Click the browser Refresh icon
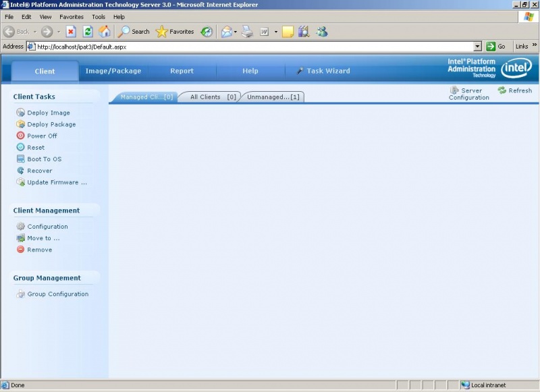This screenshot has height=392, width=540. click(x=87, y=31)
